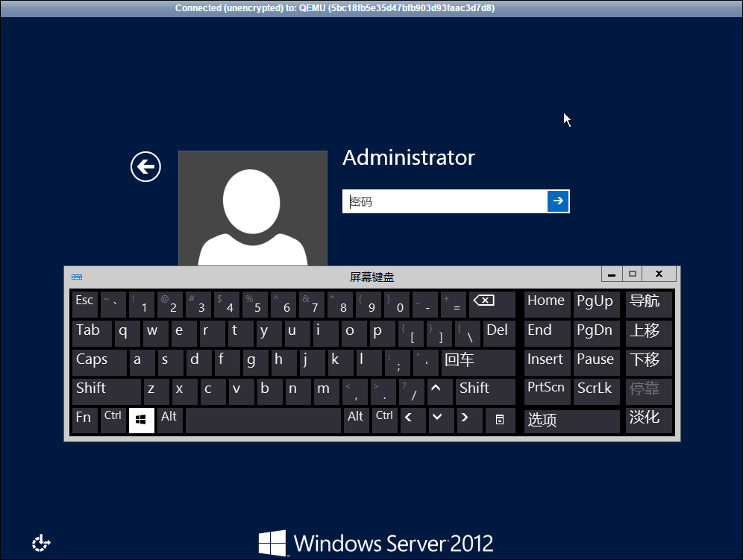Toggle the right Alt key
This screenshot has height=560, width=743.
357,421
